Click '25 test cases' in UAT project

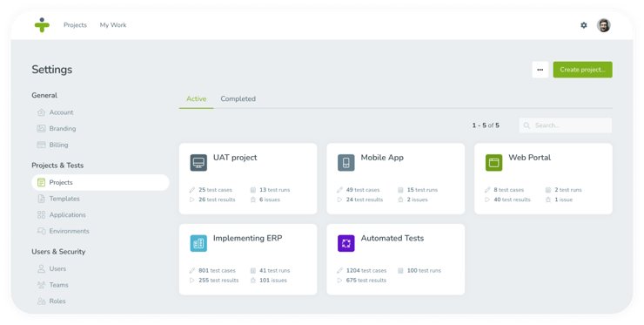coord(215,190)
